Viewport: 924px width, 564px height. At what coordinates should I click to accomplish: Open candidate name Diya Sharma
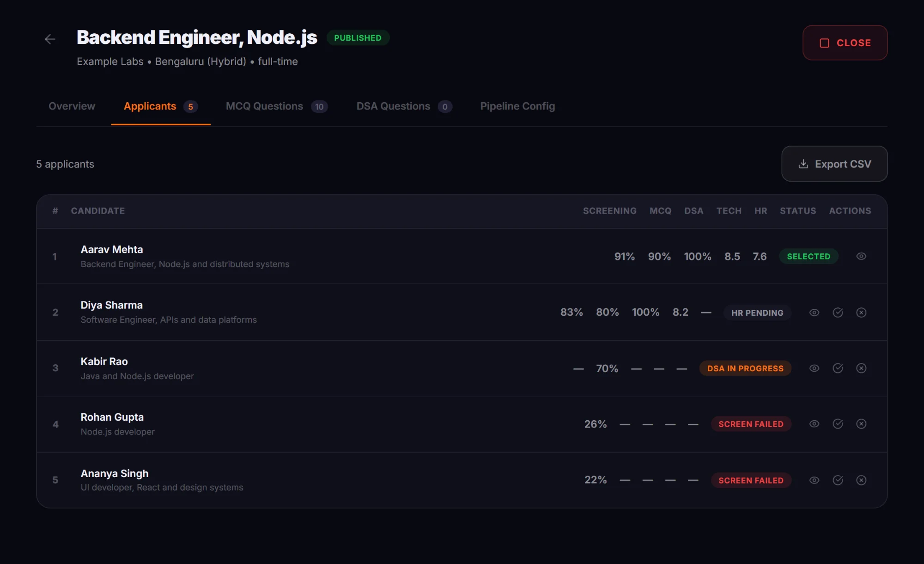(x=112, y=305)
